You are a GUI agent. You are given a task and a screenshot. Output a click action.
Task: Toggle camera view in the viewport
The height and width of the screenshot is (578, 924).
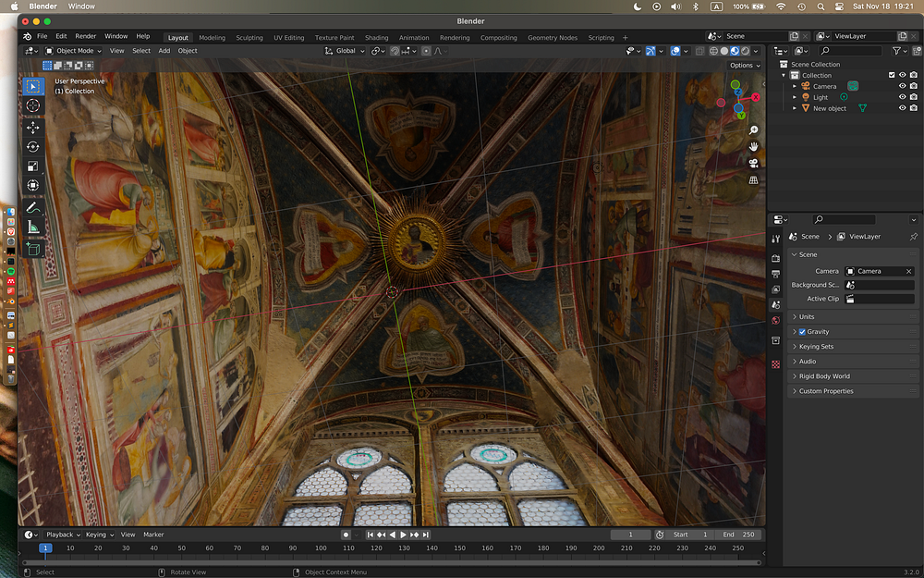coord(754,164)
